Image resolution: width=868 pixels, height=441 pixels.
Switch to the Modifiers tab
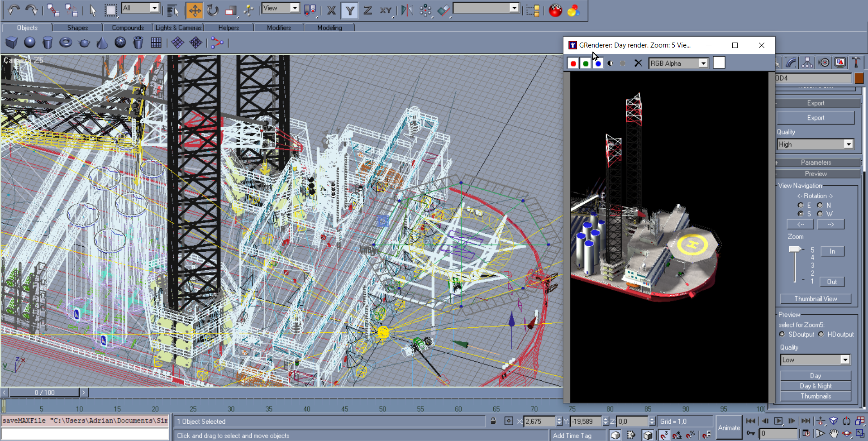coord(279,28)
